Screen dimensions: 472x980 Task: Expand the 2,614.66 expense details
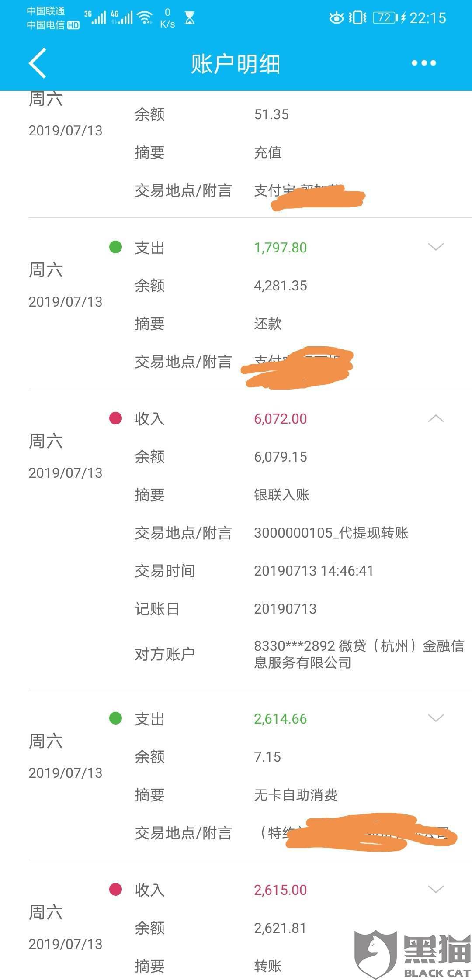436,718
